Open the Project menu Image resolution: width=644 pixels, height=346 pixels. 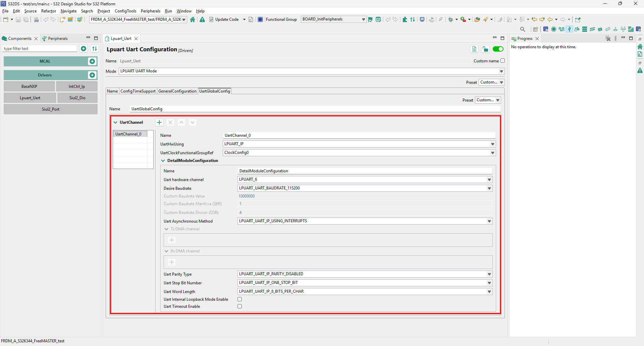104,11
